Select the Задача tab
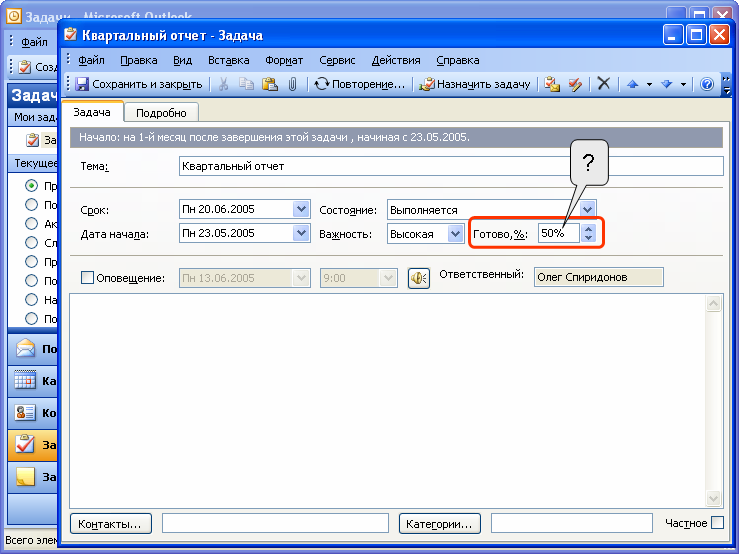This screenshot has height=554, width=739. click(x=92, y=112)
